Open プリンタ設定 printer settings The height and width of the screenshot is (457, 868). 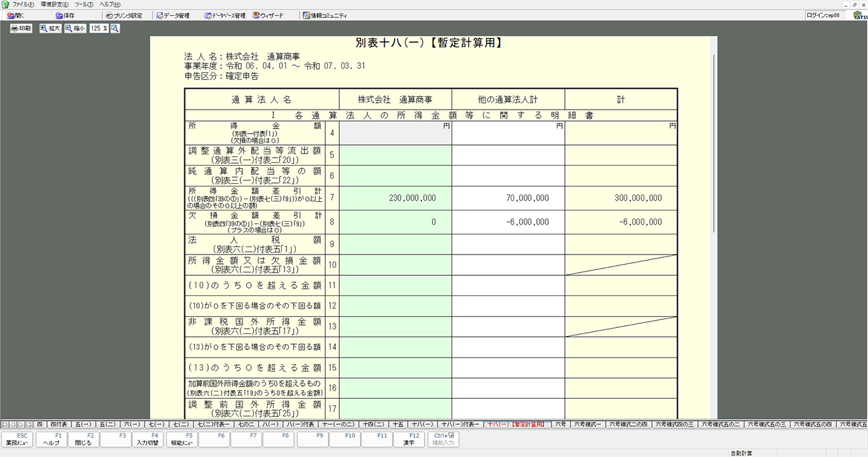point(124,15)
